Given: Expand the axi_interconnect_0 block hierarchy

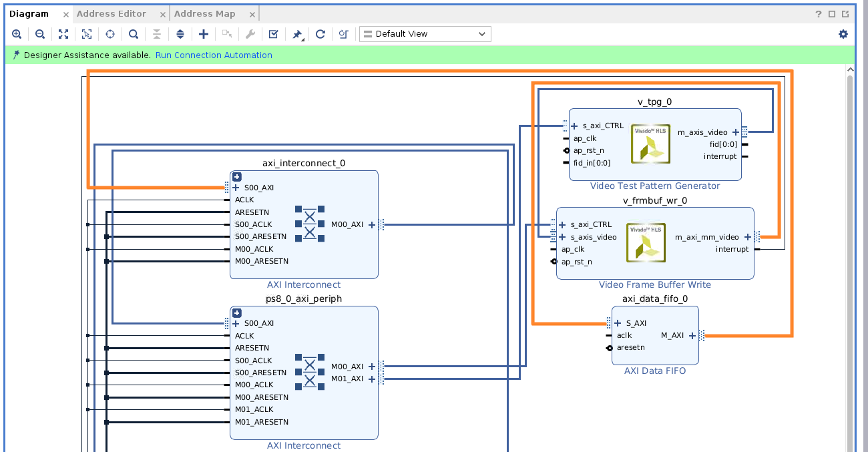Looking at the screenshot, I should point(237,177).
